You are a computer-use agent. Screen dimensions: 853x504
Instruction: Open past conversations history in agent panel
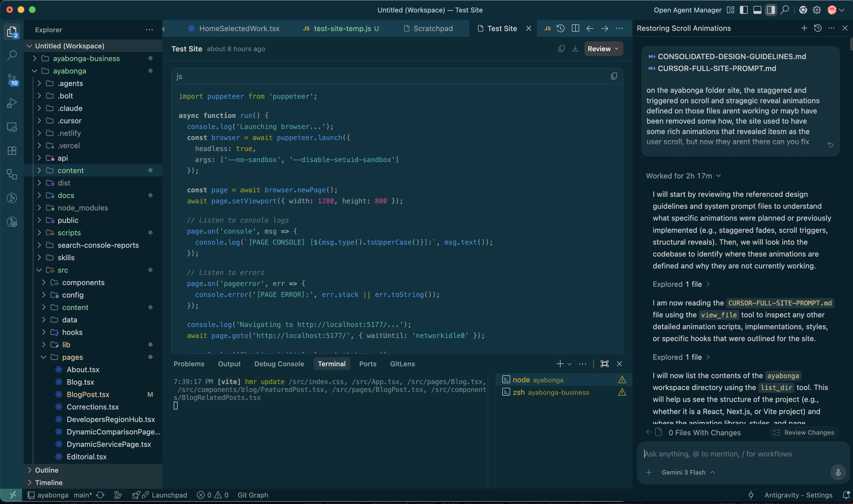(818, 28)
